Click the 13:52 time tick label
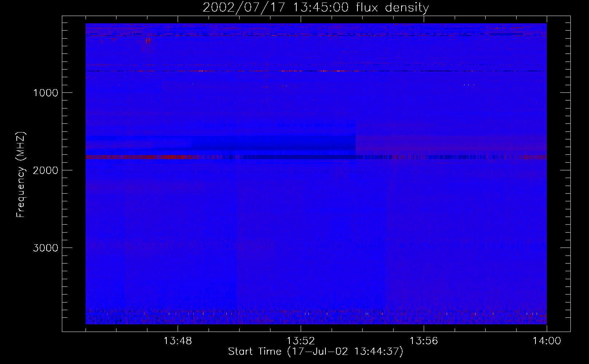This screenshot has height=364, width=589. 301,341
